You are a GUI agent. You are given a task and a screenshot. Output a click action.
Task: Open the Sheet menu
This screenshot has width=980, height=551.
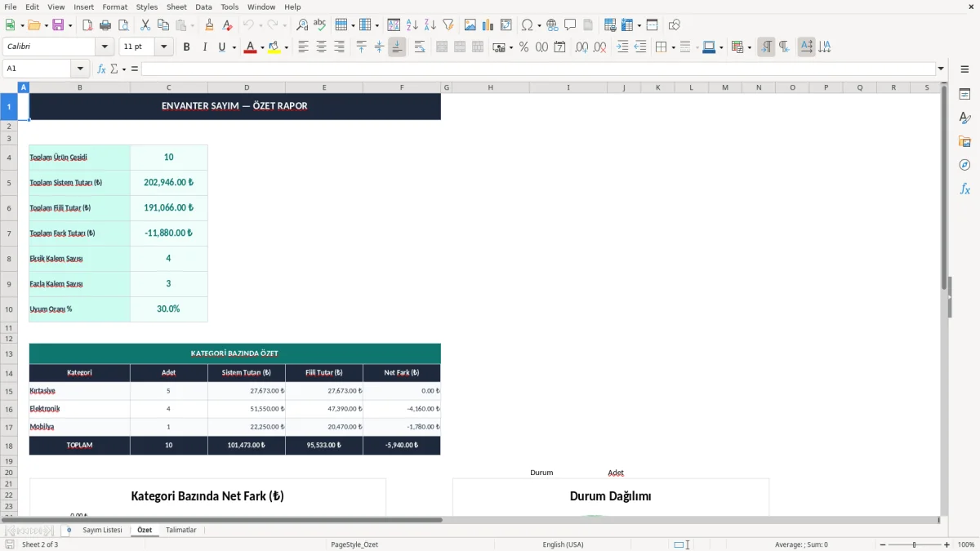coord(176,7)
